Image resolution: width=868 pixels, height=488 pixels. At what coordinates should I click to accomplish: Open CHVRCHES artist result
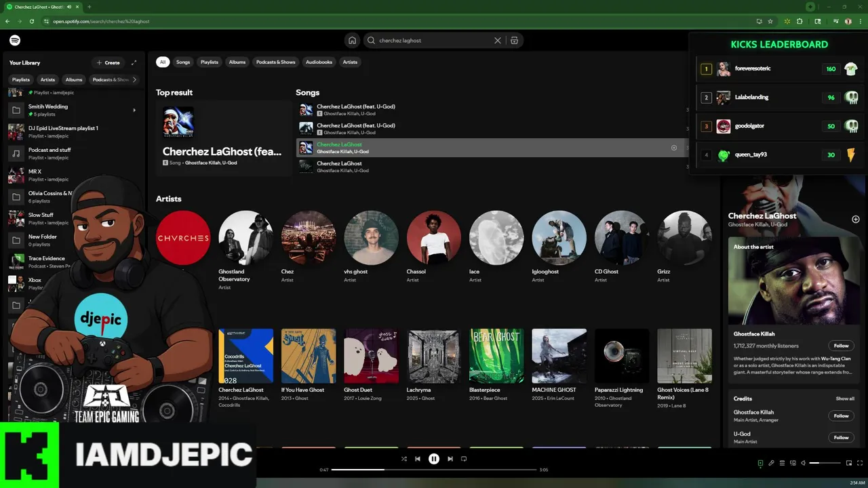183,238
